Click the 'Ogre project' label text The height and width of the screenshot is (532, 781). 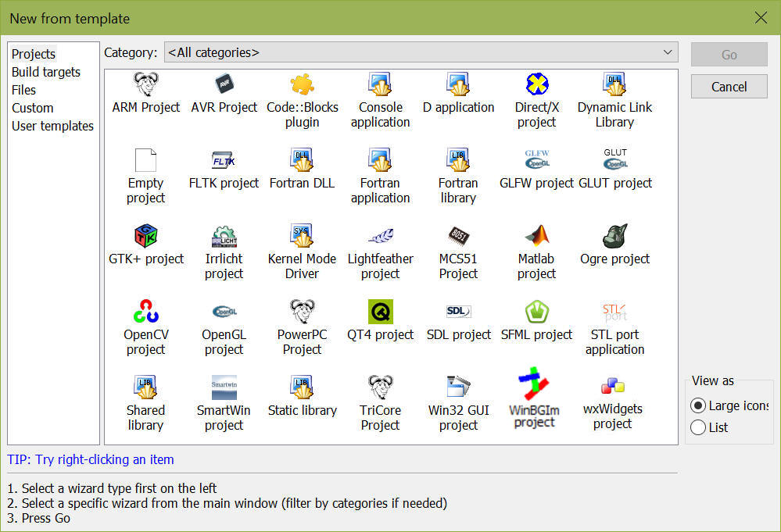(x=614, y=259)
